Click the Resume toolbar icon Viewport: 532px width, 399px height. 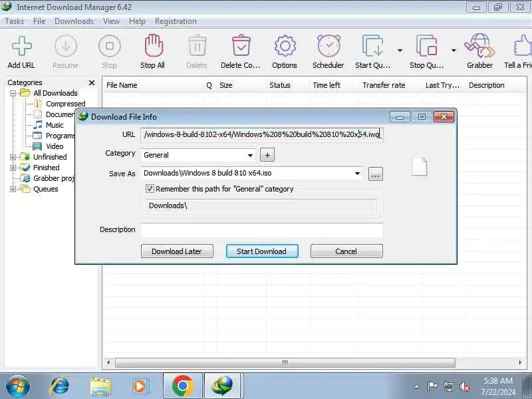tap(65, 46)
